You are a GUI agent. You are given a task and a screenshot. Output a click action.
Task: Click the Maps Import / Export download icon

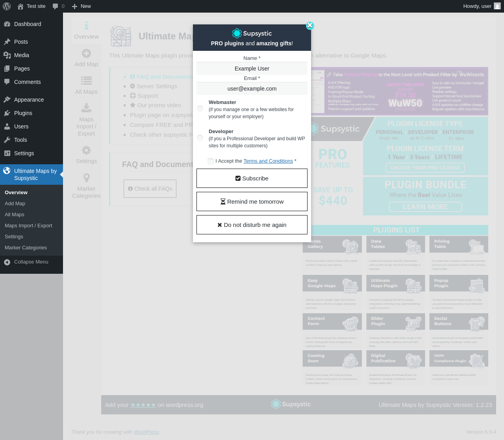(x=86, y=108)
